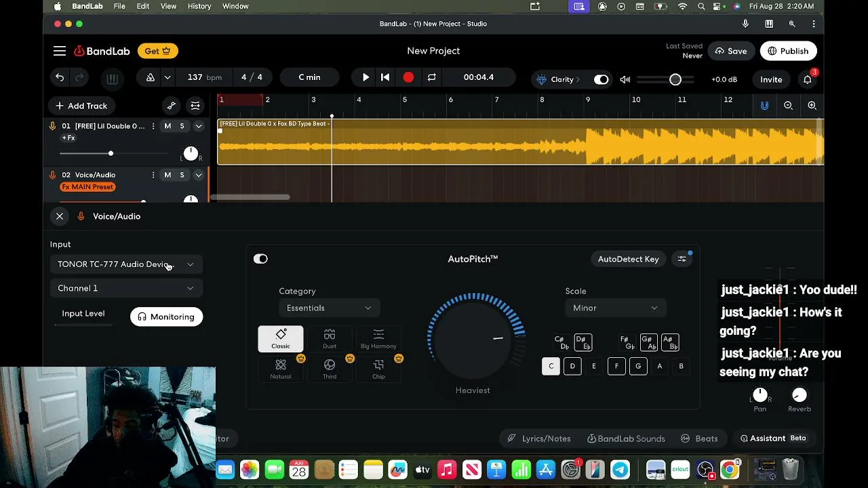Close the Voice/Audio panel
Viewport: 868px width, 488px height.
[60, 216]
